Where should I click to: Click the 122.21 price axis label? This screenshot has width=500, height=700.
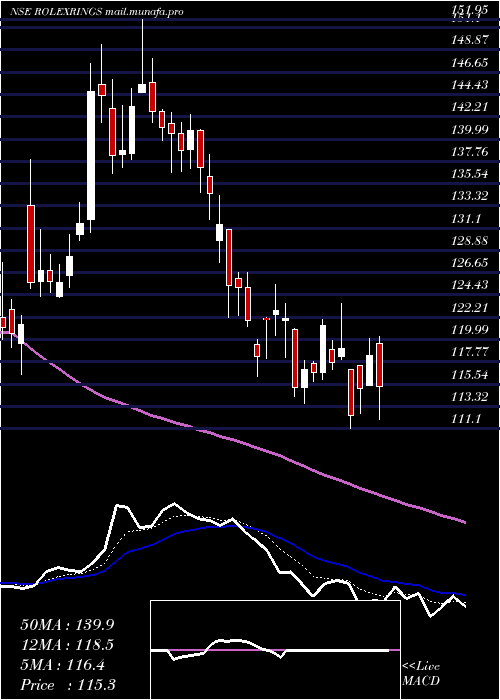[x=468, y=307]
